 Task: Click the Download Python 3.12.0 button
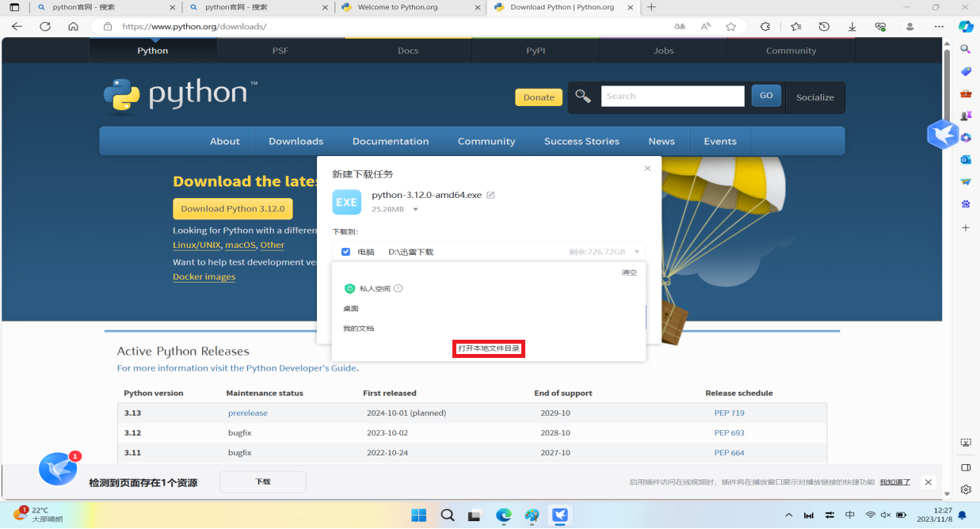click(x=233, y=209)
